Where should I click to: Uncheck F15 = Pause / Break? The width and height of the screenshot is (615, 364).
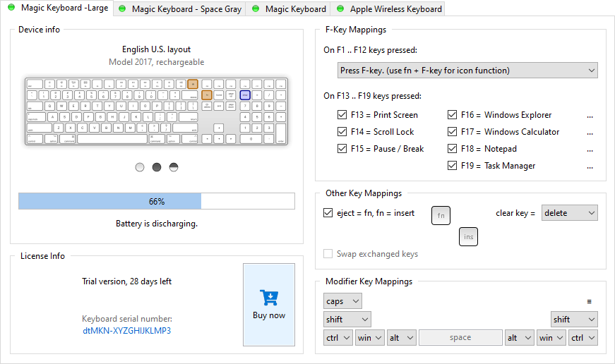coord(342,149)
